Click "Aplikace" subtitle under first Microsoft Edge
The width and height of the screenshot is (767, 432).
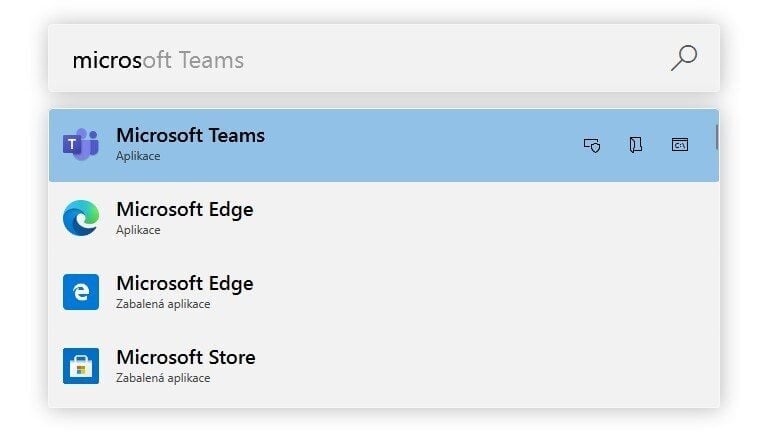pyautogui.click(x=138, y=230)
